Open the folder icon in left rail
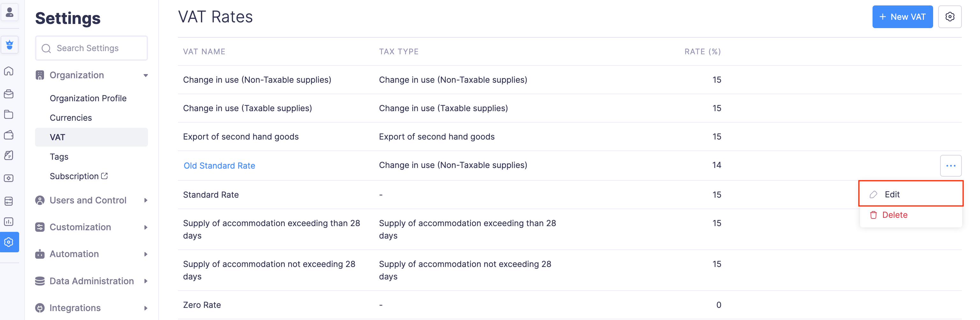 pos(9,114)
